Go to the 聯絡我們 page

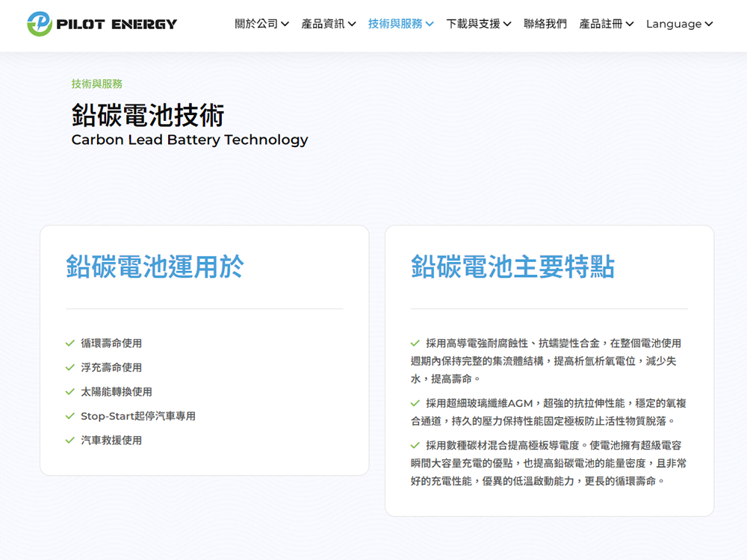(x=545, y=24)
